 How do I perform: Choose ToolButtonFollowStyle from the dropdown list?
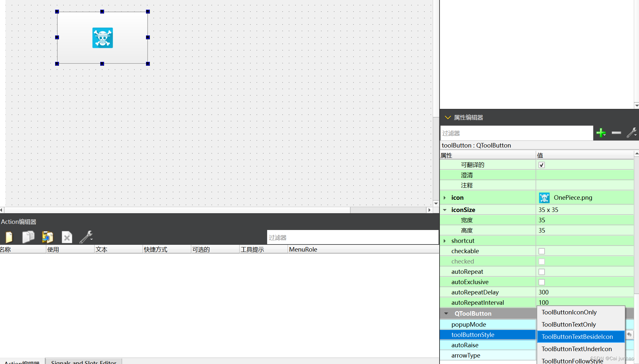(581, 360)
